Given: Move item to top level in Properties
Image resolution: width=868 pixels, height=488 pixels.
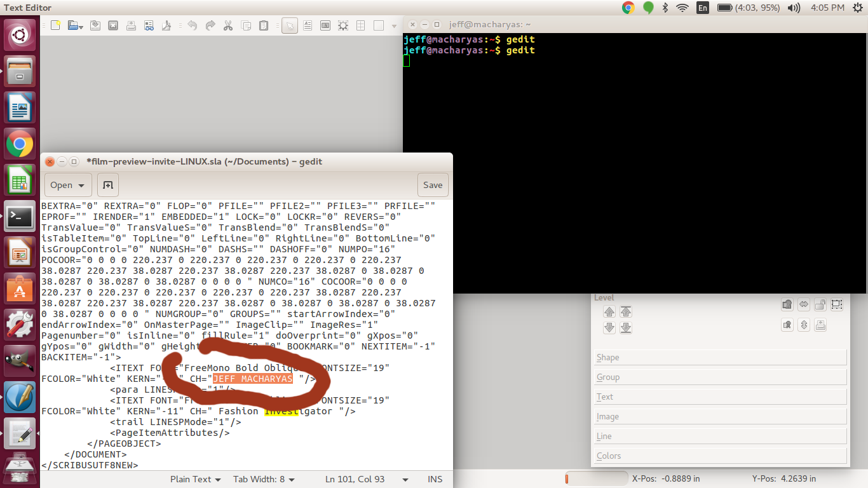Looking at the screenshot, I should 626,311.
